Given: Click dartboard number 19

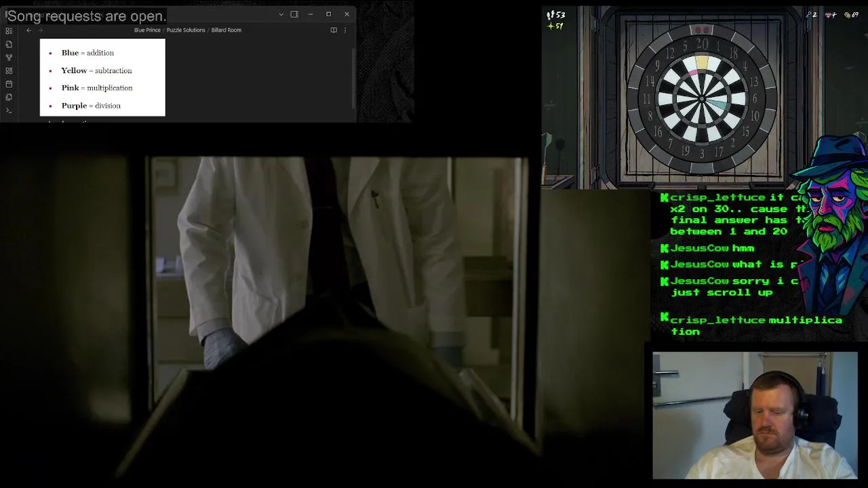Looking at the screenshot, I should pyautogui.click(x=686, y=150).
